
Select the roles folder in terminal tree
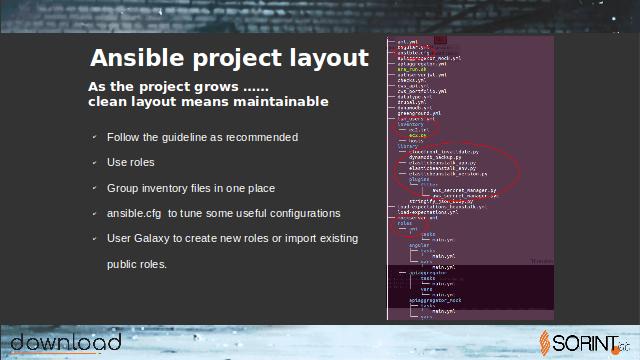404,223
